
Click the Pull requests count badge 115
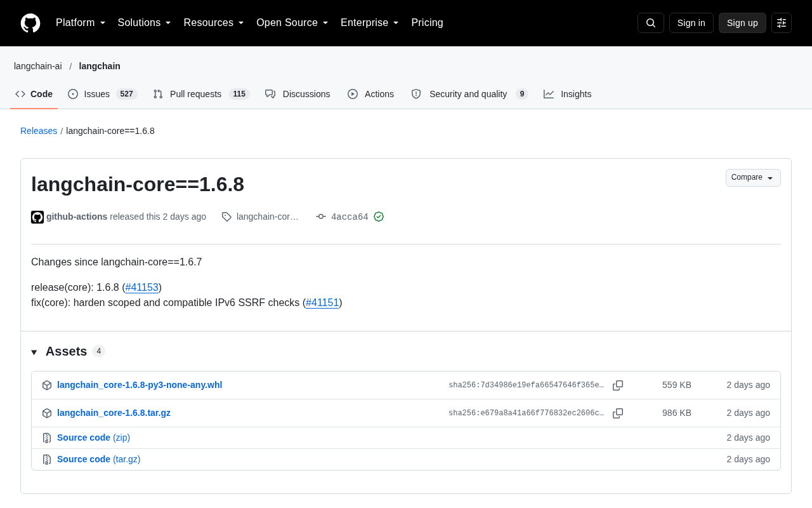coord(239,94)
